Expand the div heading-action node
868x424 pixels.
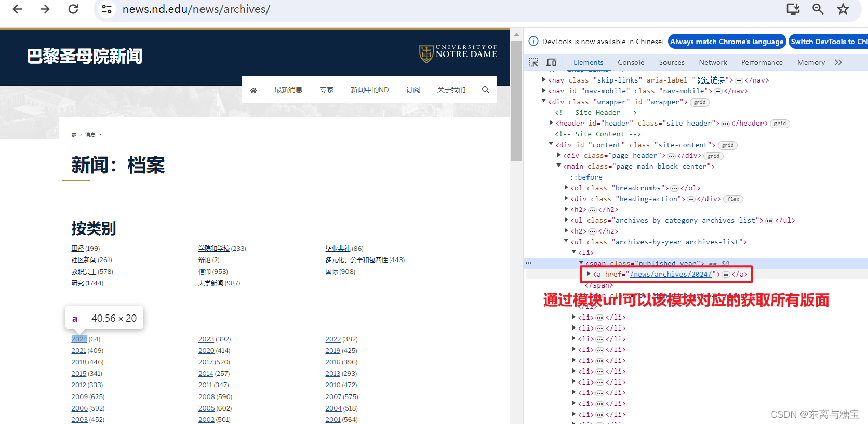pyautogui.click(x=566, y=198)
